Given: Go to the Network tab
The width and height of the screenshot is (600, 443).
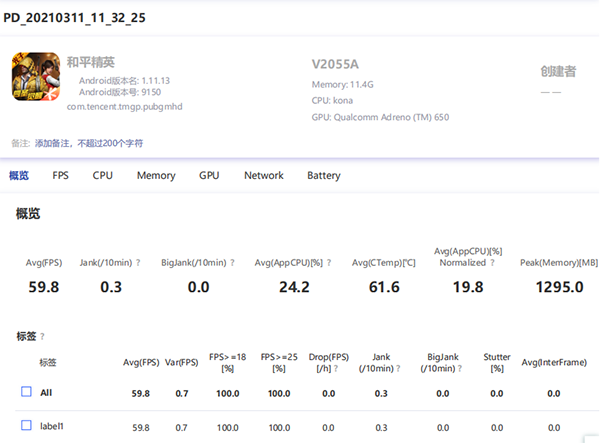Looking at the screenshot, I should [264, 176].
